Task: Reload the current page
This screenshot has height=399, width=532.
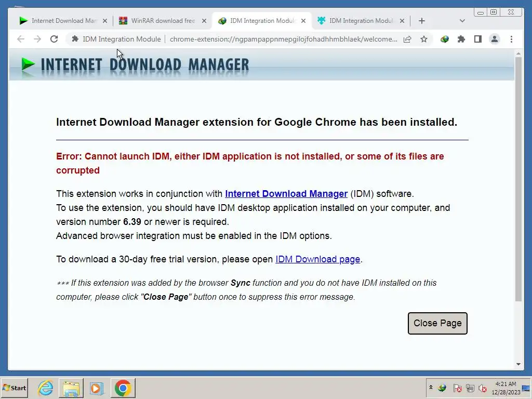Action: tap(54, 39)
